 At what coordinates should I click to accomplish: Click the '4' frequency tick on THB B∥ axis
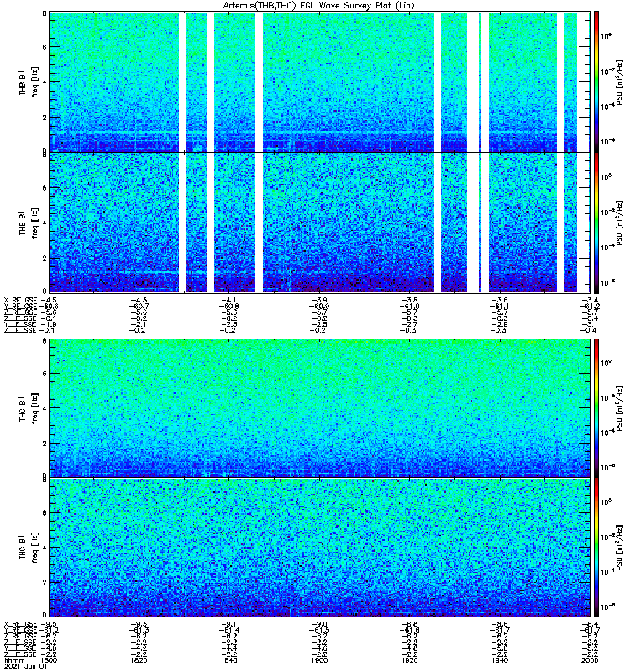click(x=45, y=223)
